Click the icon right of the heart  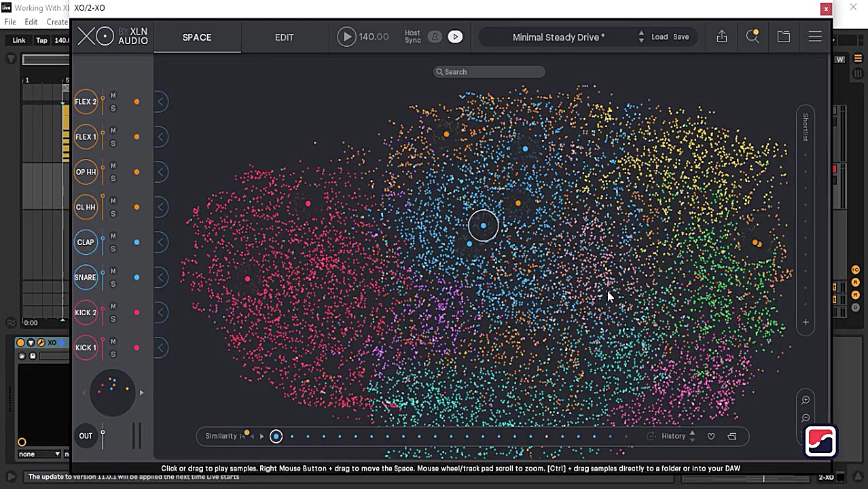pos(732,436)
